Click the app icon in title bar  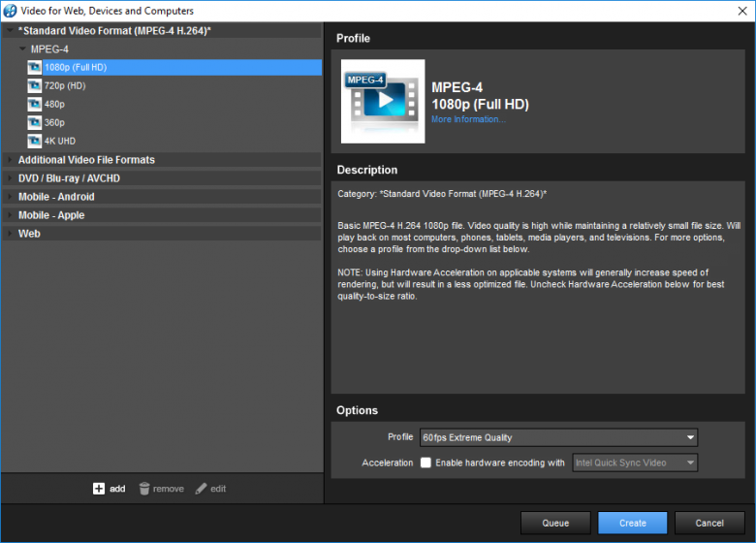[x=10, y=11]
